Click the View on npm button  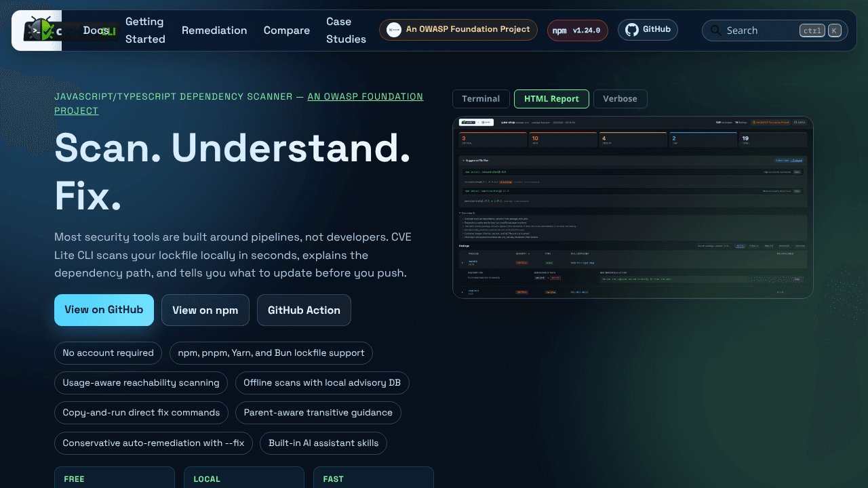tap(205, 310)
